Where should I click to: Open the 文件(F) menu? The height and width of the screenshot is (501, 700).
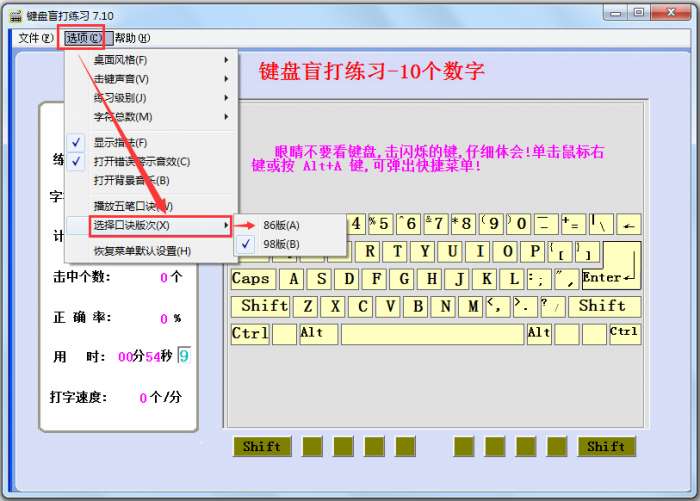pyautogui.click(x=35, y=38)
